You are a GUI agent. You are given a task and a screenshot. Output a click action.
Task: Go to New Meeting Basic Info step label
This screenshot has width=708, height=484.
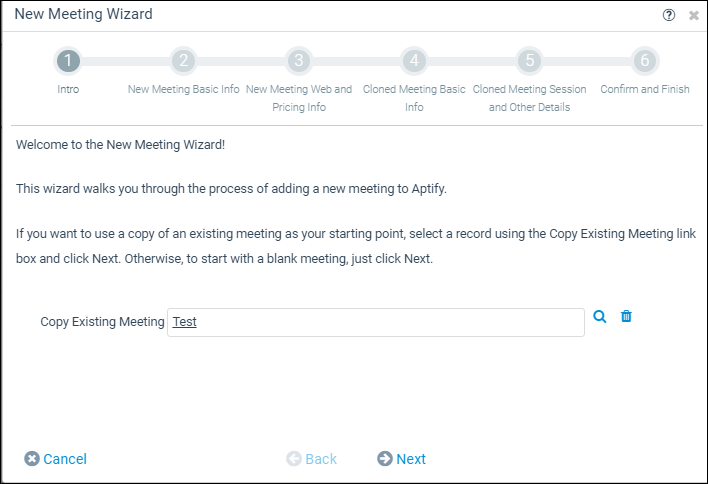point(183,89)
